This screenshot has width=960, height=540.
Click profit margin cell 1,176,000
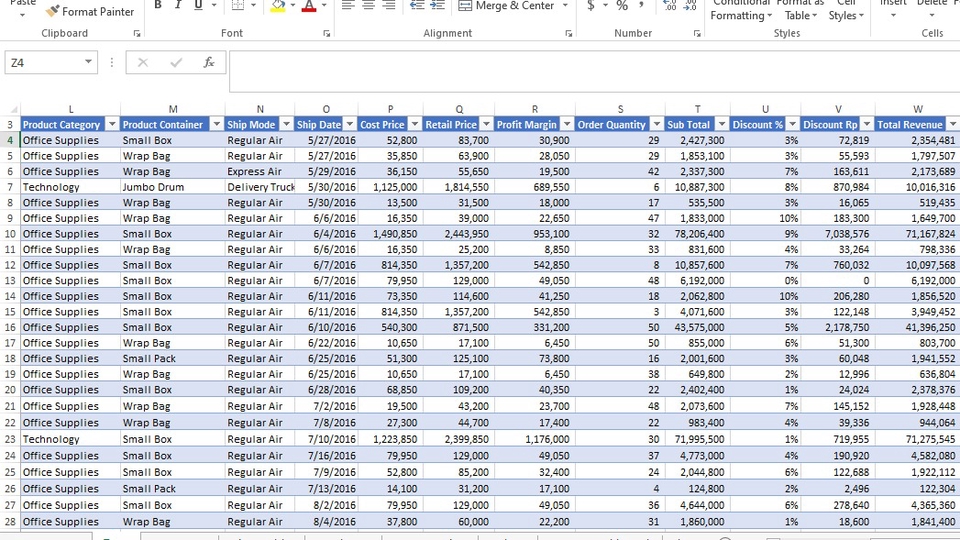[534, 439]
